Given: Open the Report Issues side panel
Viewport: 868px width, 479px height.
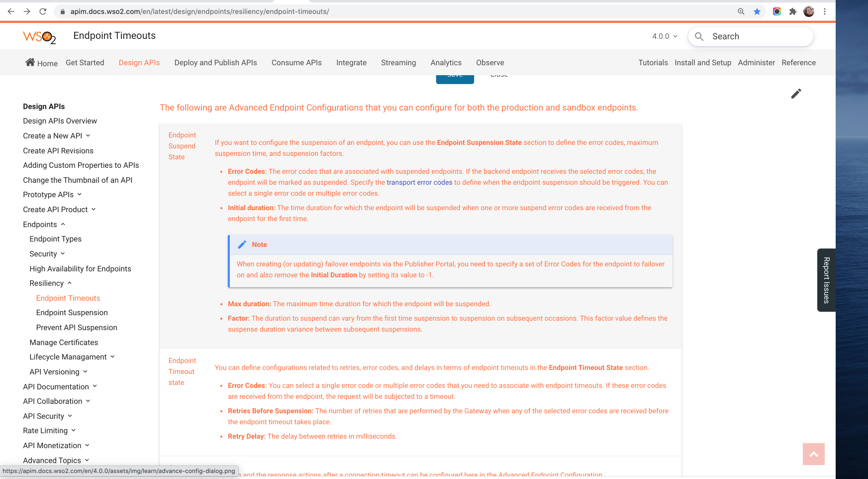Looking at the screenshot, I should coord(826,280).
